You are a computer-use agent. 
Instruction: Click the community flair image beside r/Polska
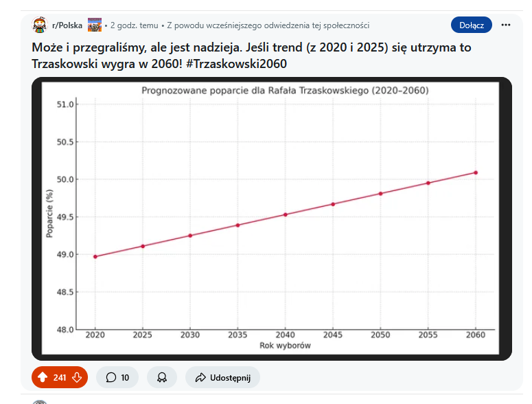tap(95, 25)
